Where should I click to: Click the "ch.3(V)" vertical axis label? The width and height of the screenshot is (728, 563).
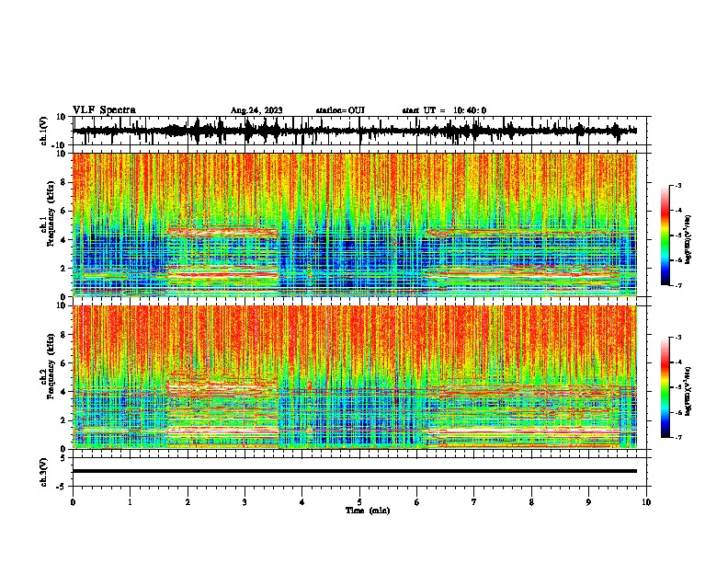[44, 472]
